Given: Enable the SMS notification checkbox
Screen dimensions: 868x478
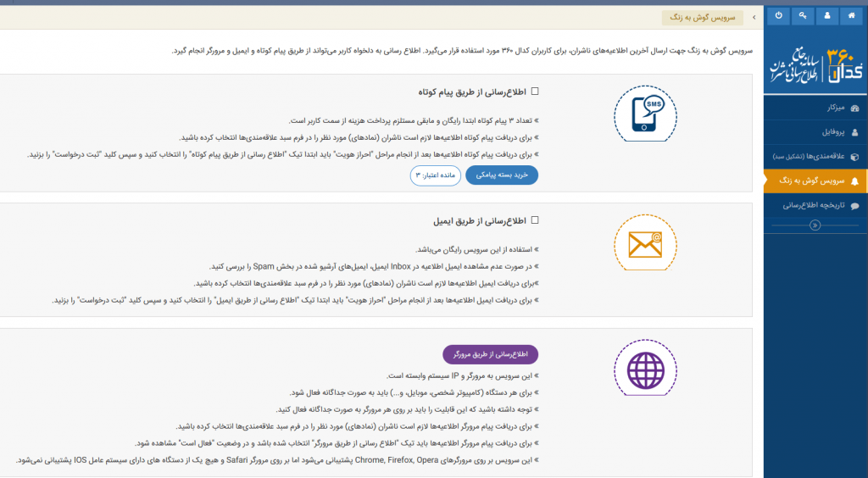Looking at the screenshot, I should point(534,92).
